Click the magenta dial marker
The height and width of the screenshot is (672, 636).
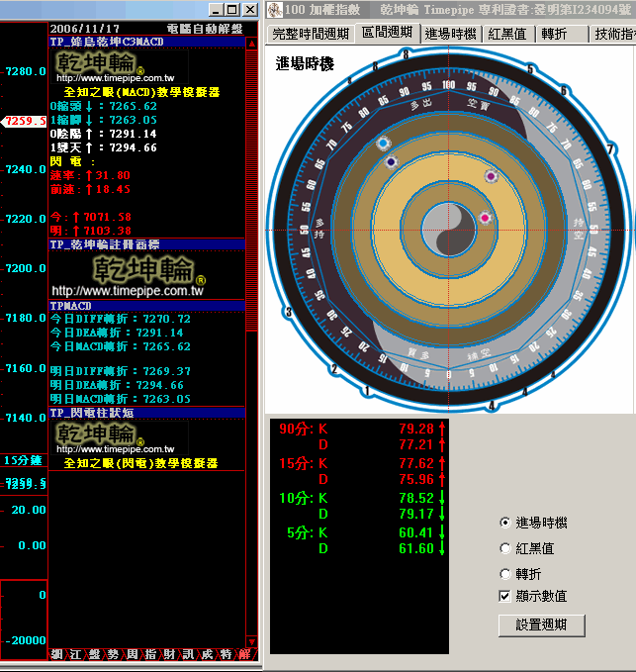point(485,218)
